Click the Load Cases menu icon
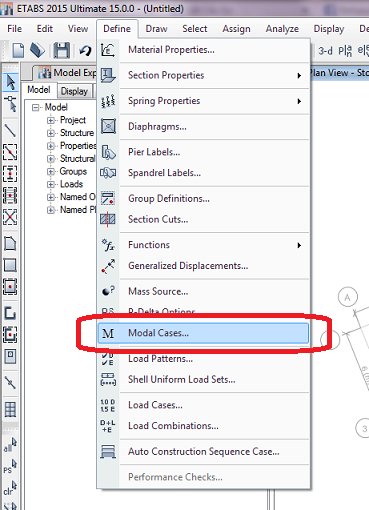The width and height of the screenshot is (369, 510). pyautogui.click(x=108, y=405)
